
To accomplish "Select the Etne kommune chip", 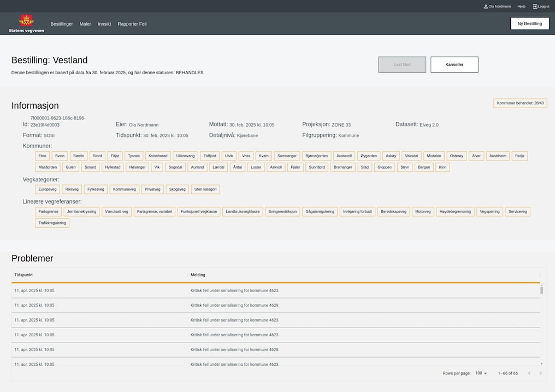I will coord(42,156).
